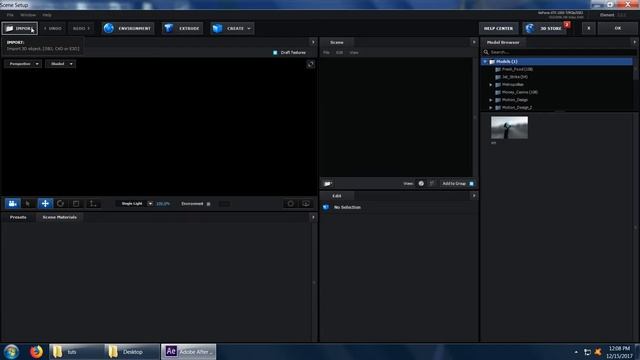This screenshot has height=360, width=640.
Task: Click the No Selection cube icon
Action: coord(326,207)
